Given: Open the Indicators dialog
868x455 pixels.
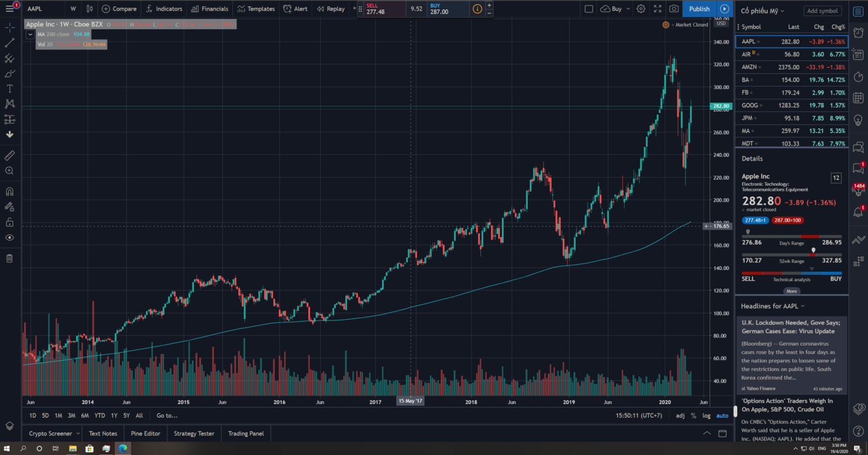Looking at the screenshot, I should 163,9.
